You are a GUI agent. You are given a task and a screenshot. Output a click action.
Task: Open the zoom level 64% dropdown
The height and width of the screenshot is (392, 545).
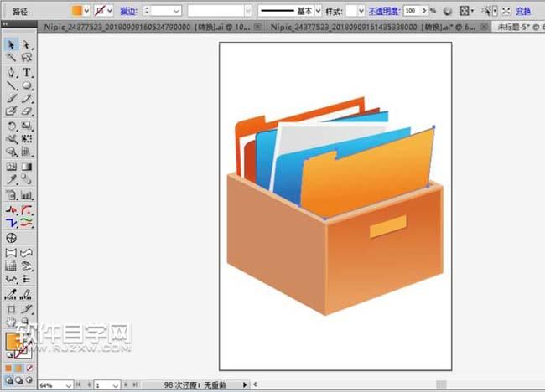click(x=69, y=385)
